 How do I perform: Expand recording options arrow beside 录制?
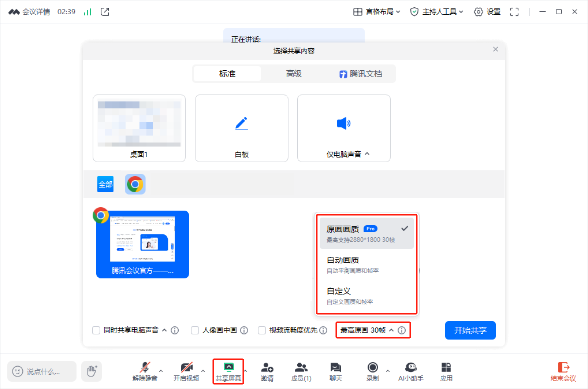coord(388,371)
